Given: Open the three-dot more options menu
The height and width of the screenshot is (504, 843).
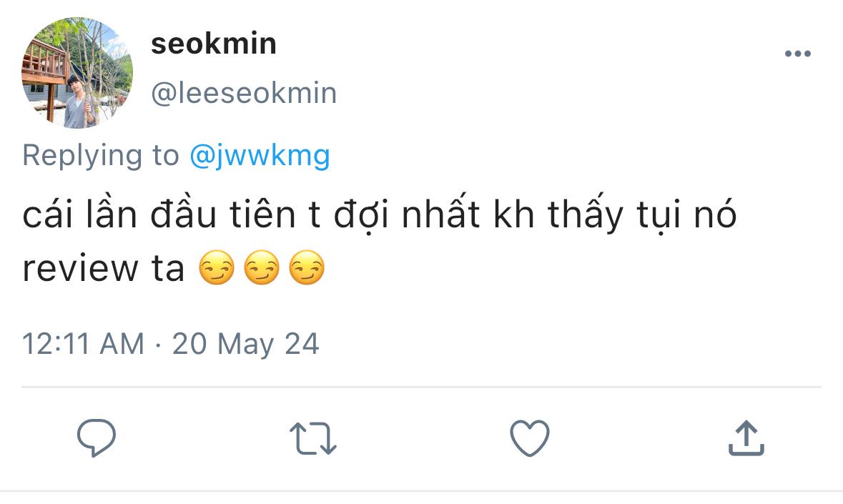Looking at the screenshot, I should coord(798,53).
